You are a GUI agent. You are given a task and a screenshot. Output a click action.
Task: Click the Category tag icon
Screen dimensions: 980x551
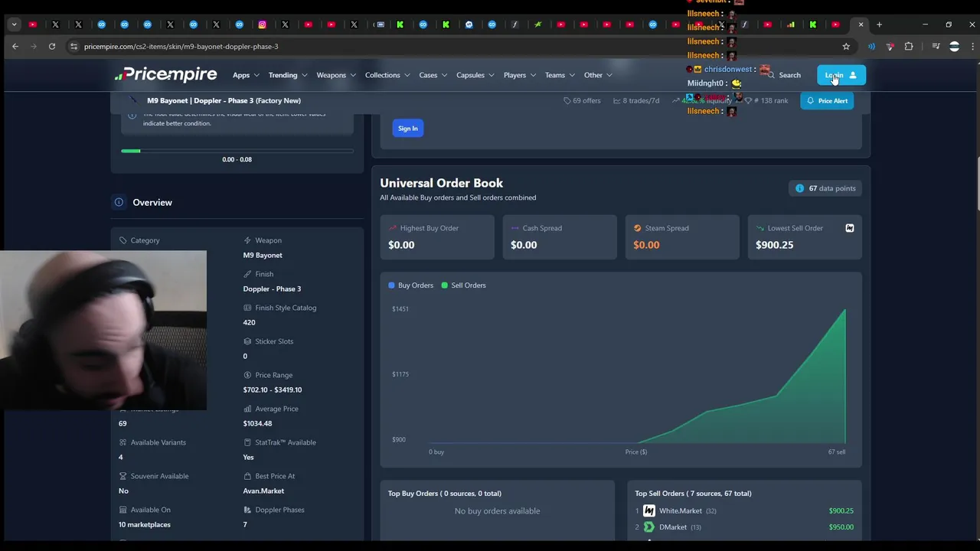click(x=122, y=240)
